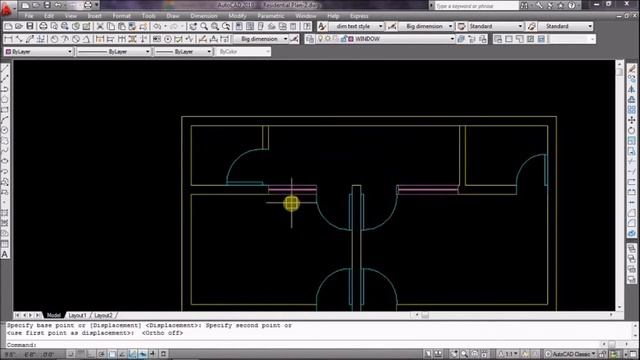Open the Format menu
640x360 pixels.
tap(121, 16)
